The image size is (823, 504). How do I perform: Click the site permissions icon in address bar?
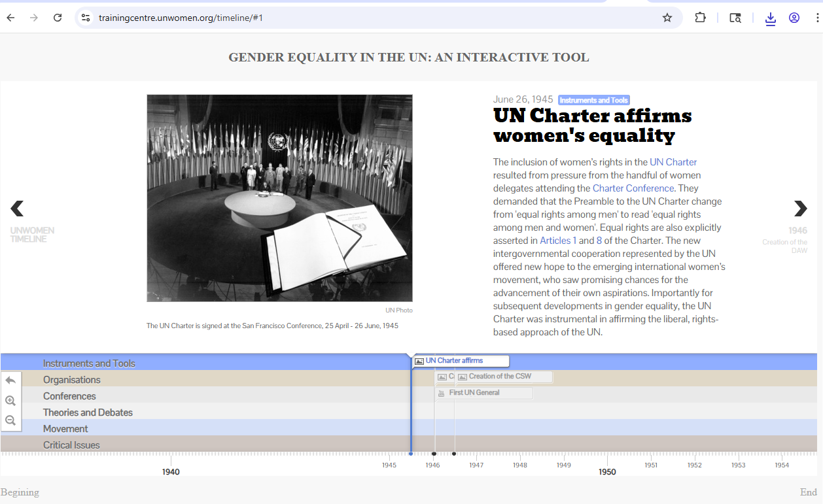pyautogui.click(x=86, y=18)
